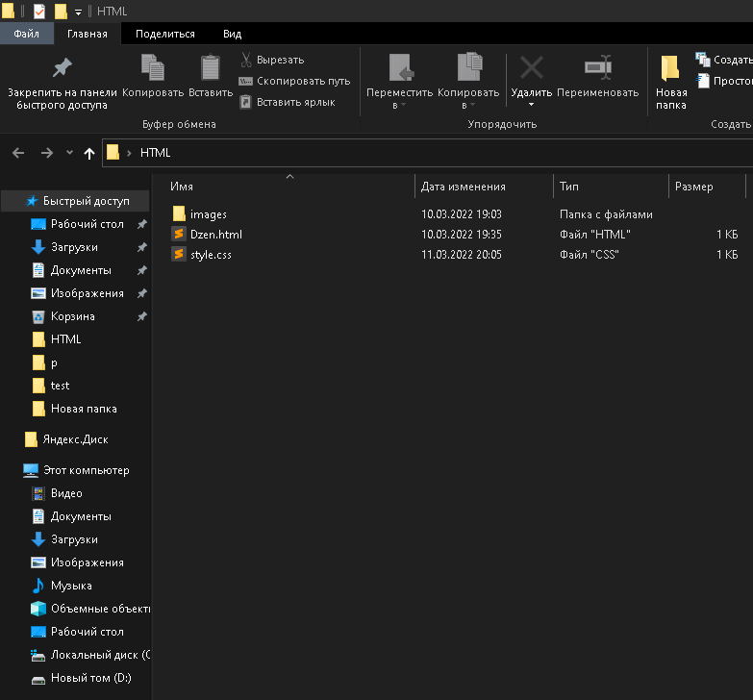Viewport: 753px width, 700px height.
Task: Go forward with the right arrow
Action: coord(46,153)
